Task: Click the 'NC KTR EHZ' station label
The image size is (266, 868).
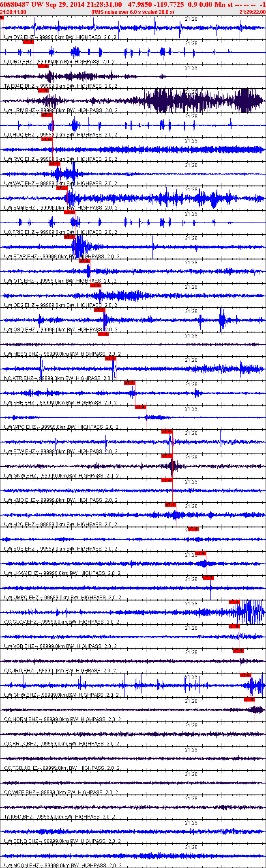Action: tap(19, 378)
